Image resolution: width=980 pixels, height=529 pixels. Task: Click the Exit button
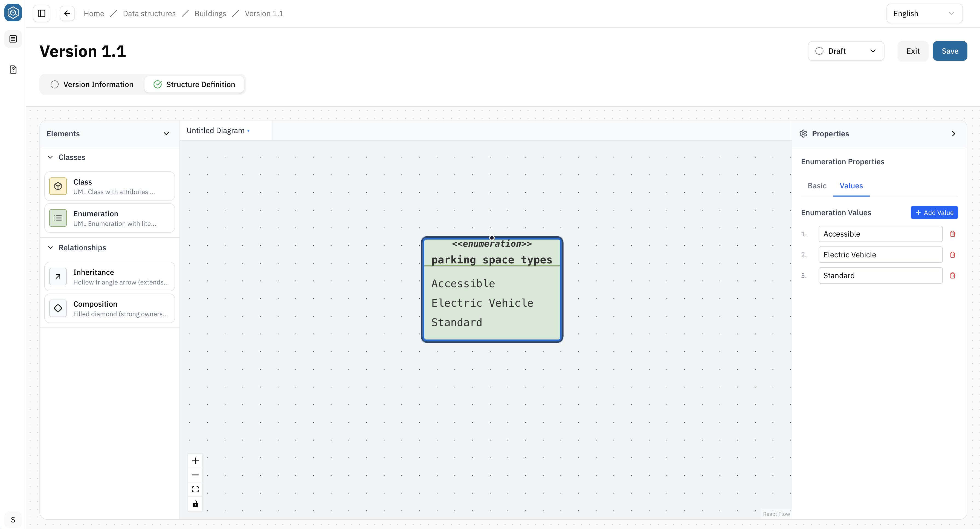(x=913, y=51)
